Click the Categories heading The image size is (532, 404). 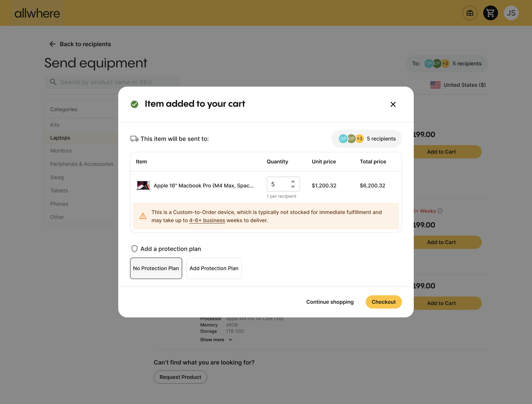point(64,109)
